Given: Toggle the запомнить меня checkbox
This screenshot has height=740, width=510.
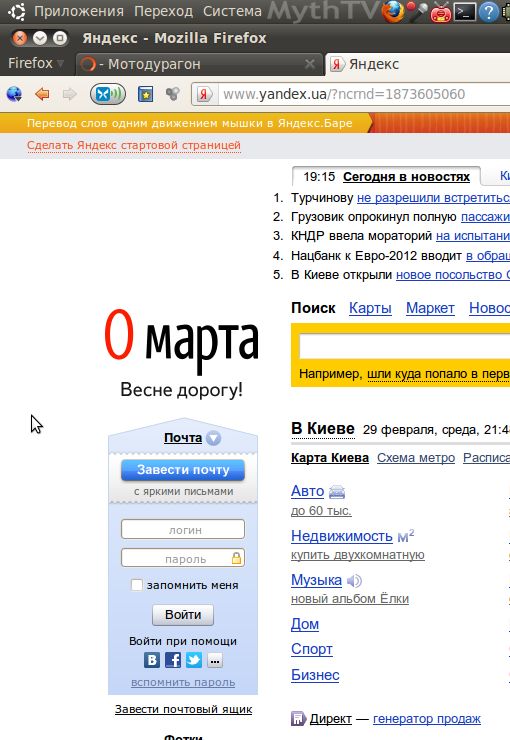Looking at the screenshot, I should 137,585.
